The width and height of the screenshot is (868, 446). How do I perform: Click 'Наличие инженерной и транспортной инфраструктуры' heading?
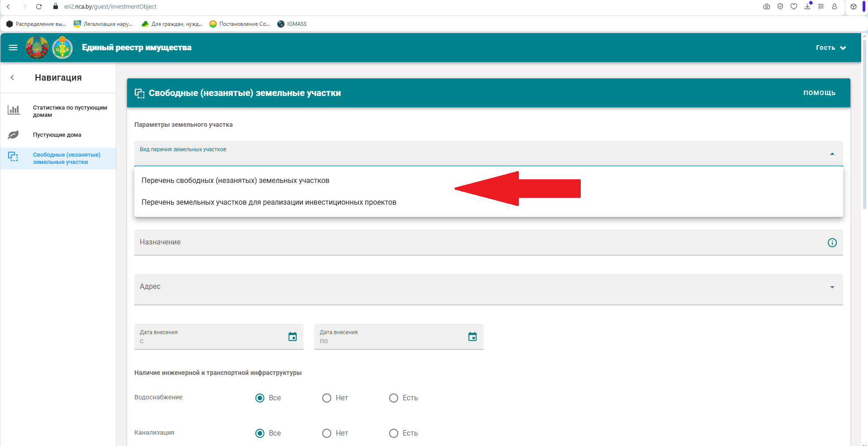click(218, 373)
